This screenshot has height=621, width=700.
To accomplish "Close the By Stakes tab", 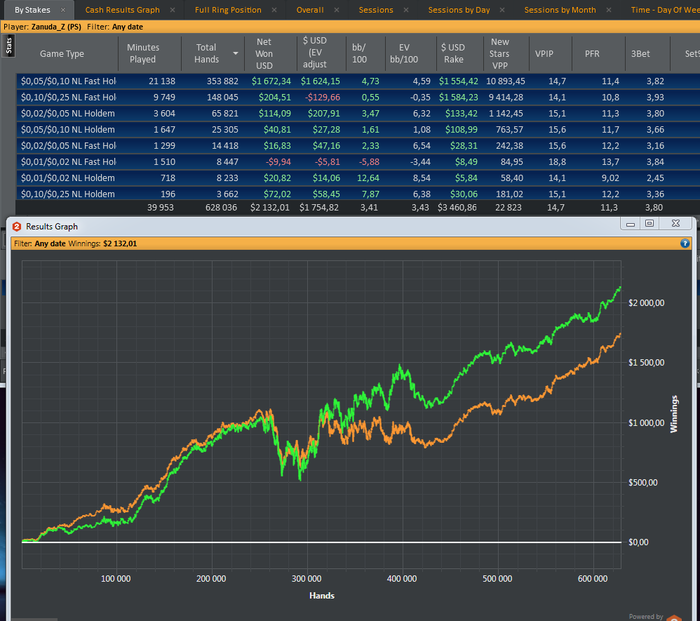I will click(63, 10).
